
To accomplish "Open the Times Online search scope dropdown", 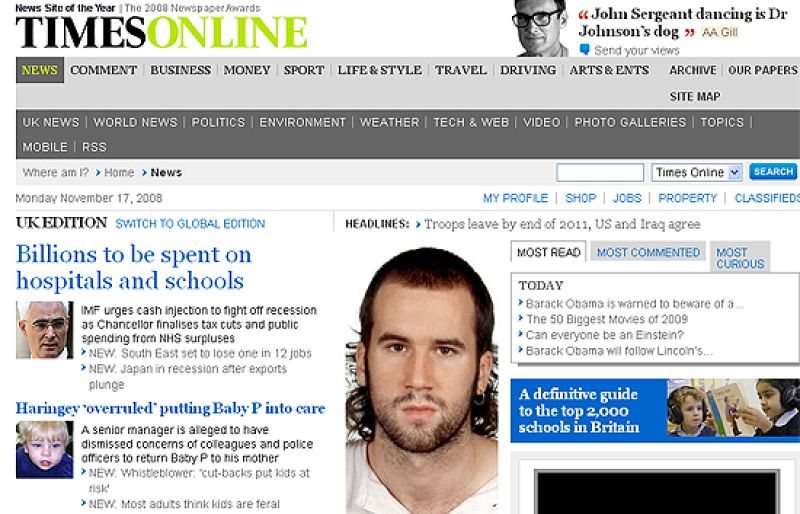I will [696, 173].
